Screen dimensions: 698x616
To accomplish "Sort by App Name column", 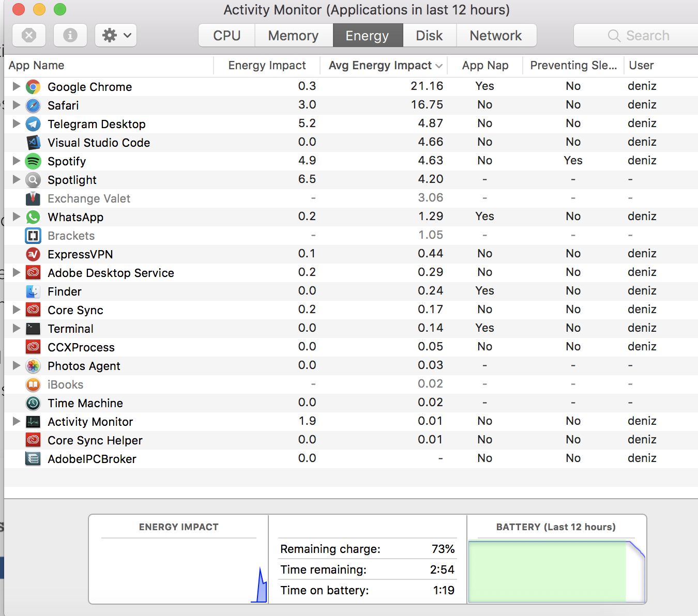I will click(109, 66).
